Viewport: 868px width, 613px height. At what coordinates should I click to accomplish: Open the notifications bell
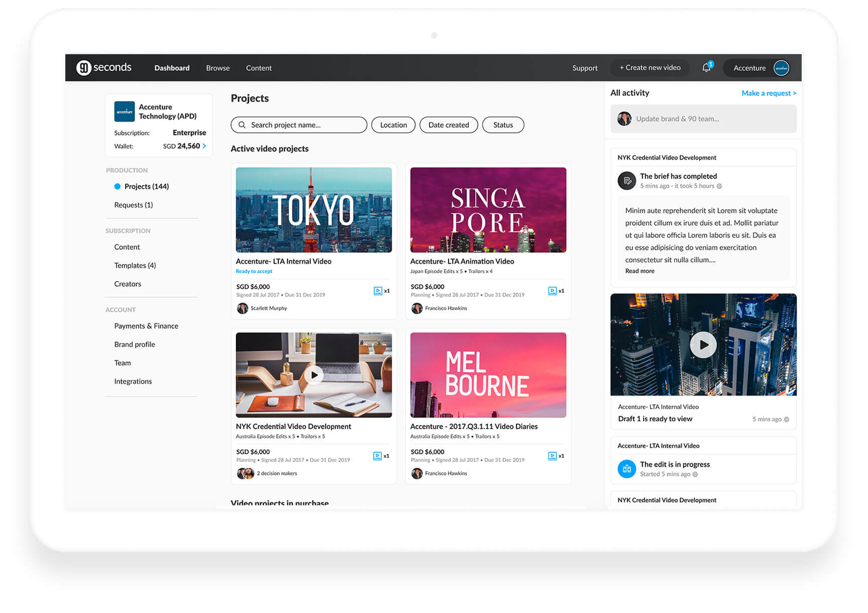tap(707, 67)
